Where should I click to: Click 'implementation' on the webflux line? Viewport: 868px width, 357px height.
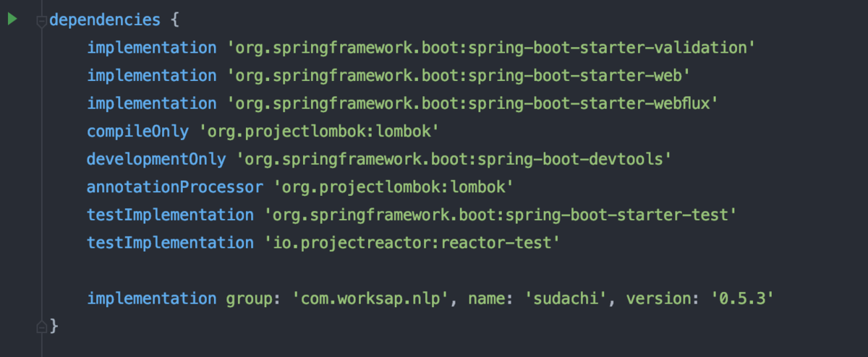click(152, 103)
